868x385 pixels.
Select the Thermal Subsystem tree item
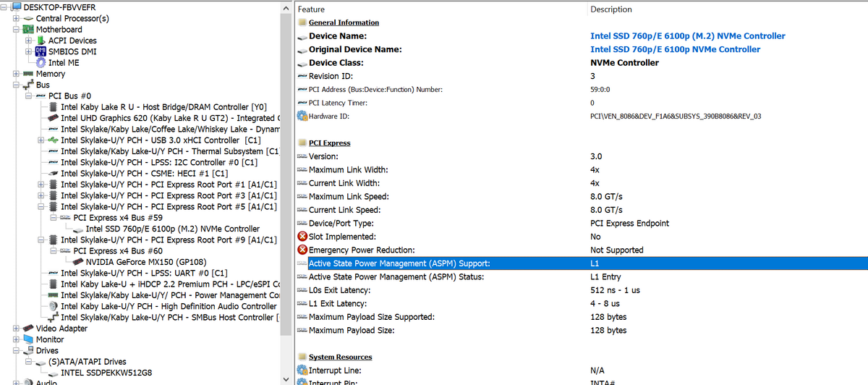(169, 151)
